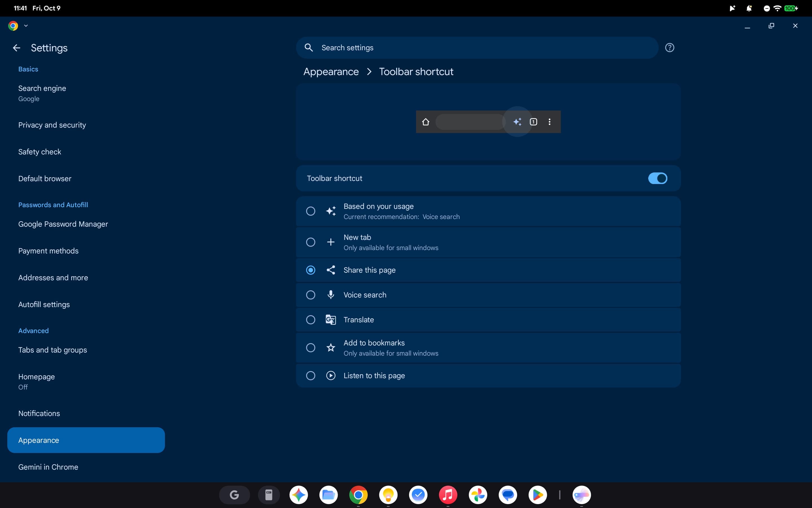Select the New tab radio button
Screen dimensions: 812x508
coord(311,242)
